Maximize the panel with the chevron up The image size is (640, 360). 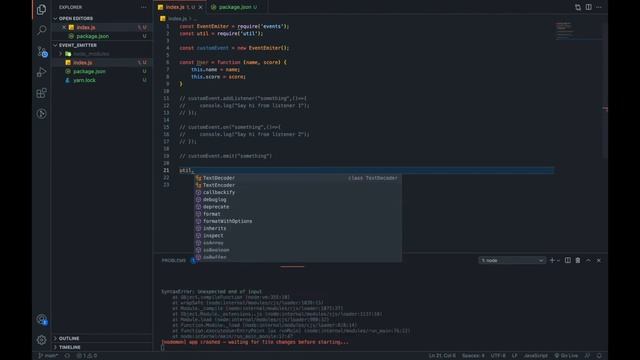(x=588, y=260)
